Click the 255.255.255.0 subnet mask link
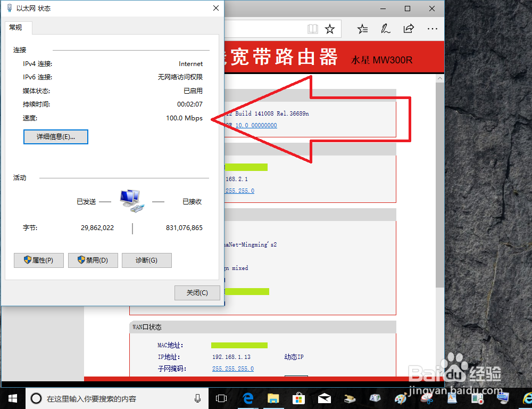The width and height of the screenshot is (532, 409). coord(232,368)
